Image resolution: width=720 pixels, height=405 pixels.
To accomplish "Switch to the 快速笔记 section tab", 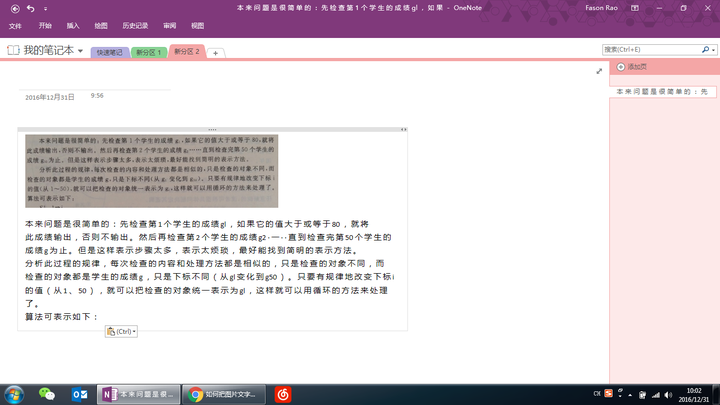I will point(110,52).
